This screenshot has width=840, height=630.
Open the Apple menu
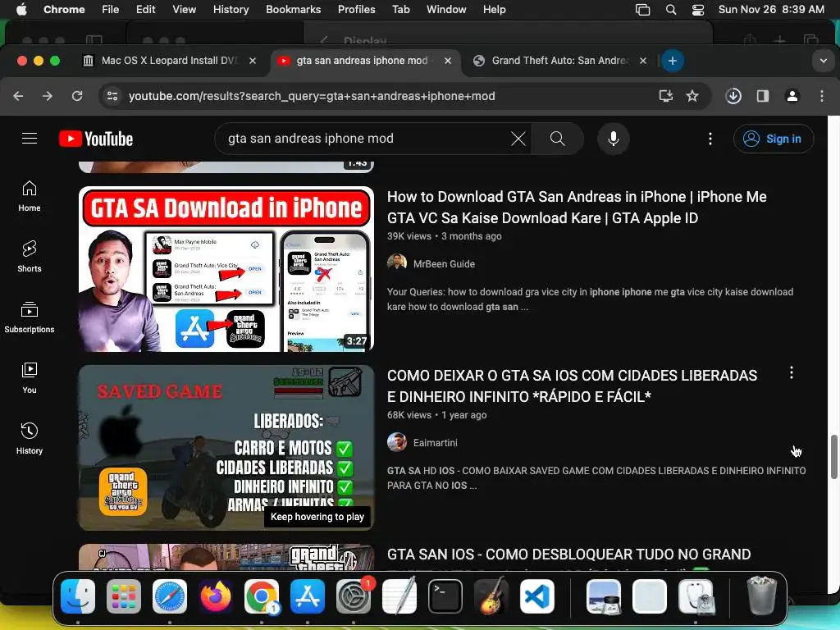tap(21, 10)
